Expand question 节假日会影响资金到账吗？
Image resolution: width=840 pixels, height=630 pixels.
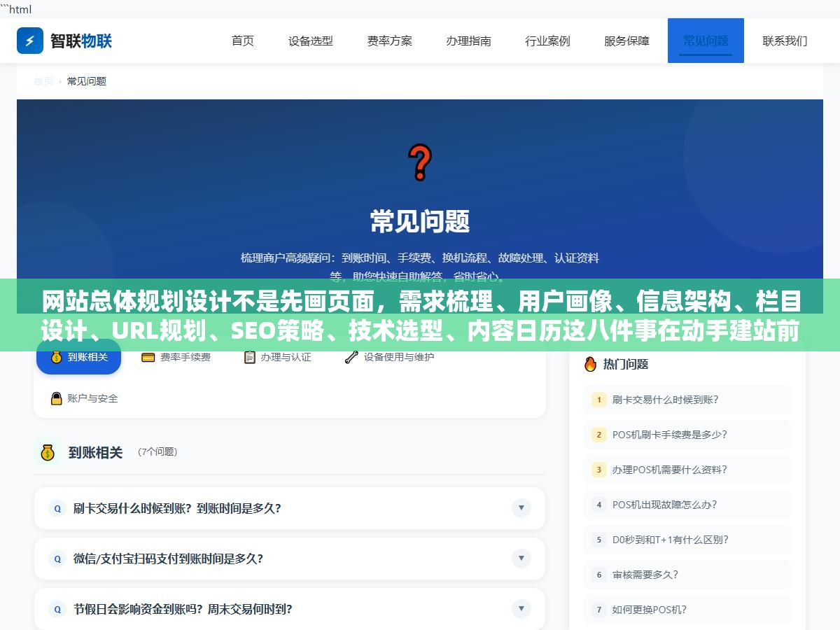pyautogui.click(x=290, y=609)
